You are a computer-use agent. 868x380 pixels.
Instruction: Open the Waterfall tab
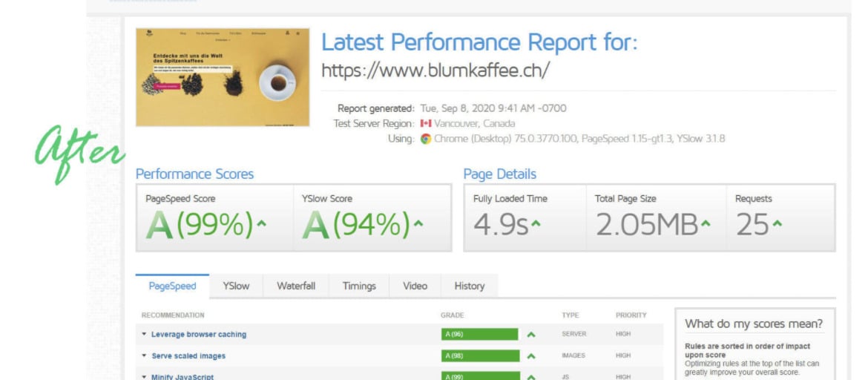click(x=296, y=286)
